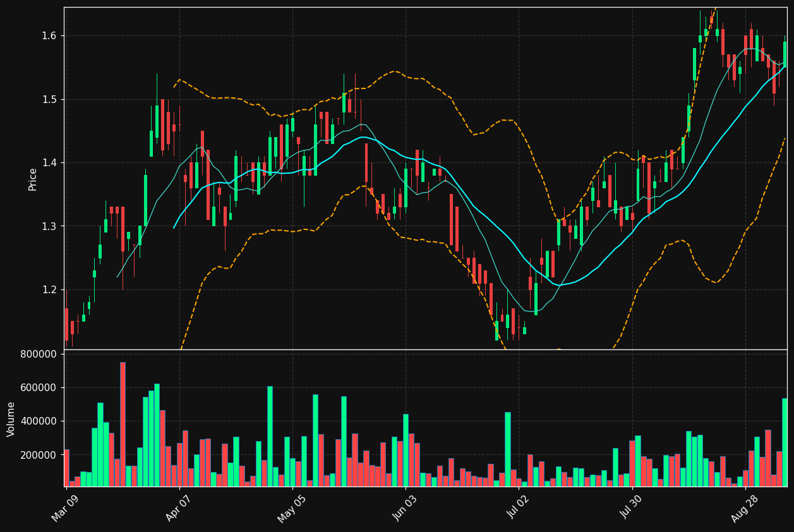Click the last green volume bar at right edge

tap(785, 442)
